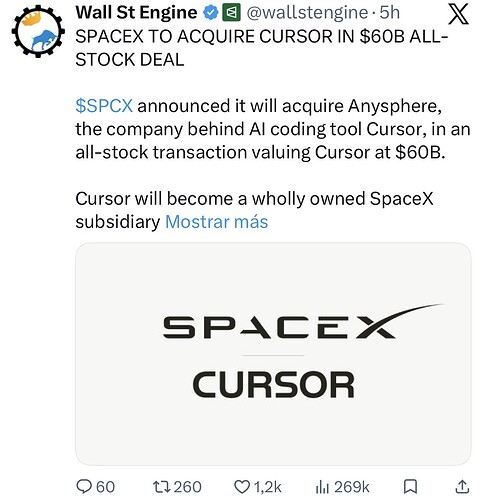
Task: View analytics via the bar chart icon
Action: pyautogui.click(x=322, y=487)
